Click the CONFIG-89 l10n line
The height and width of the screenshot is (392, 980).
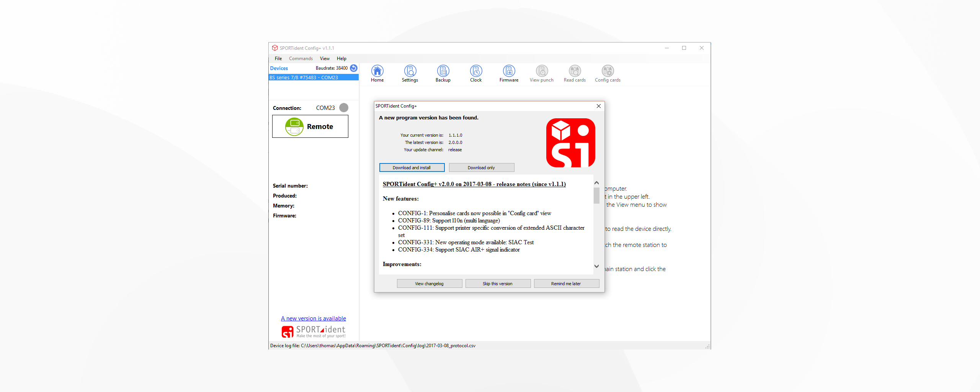pyautogui.click(x=449, y=220)
